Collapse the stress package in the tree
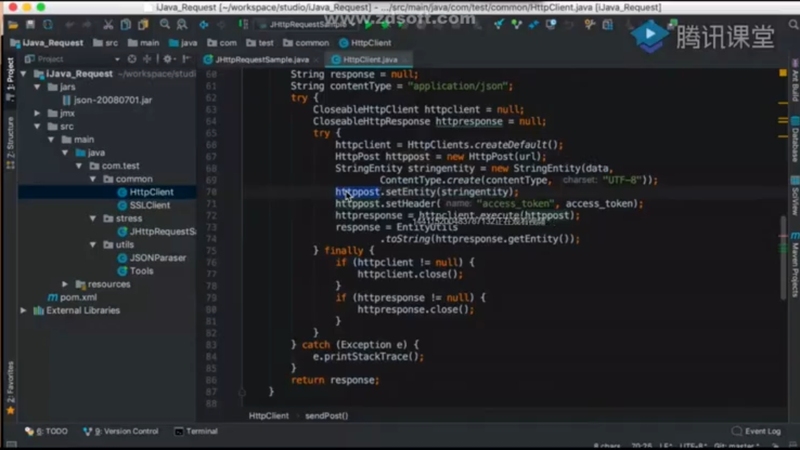The image size is (800, 450). 93,218
